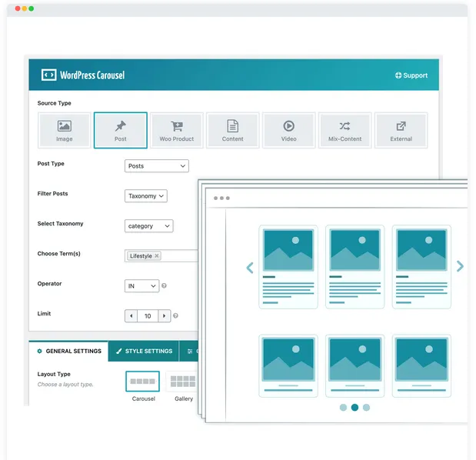The image size is (476, 460).
Task: Remove the Lifestyle term tag
Action: 157,256
